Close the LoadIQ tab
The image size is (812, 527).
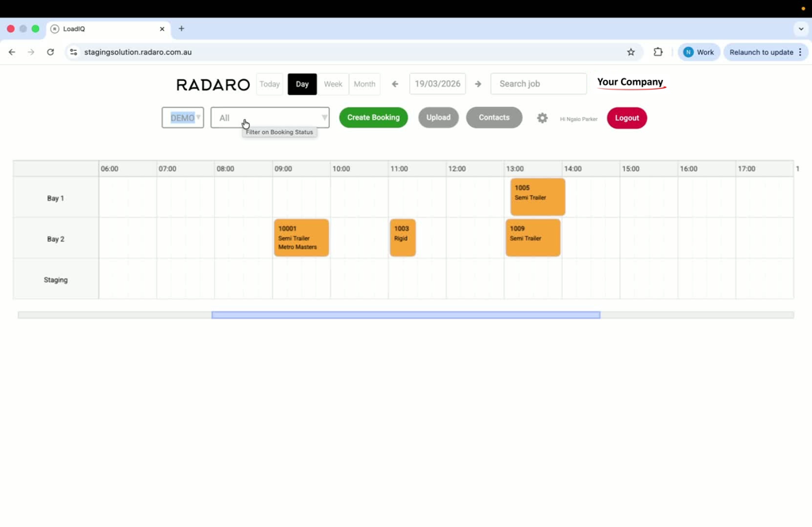(162, 29)
